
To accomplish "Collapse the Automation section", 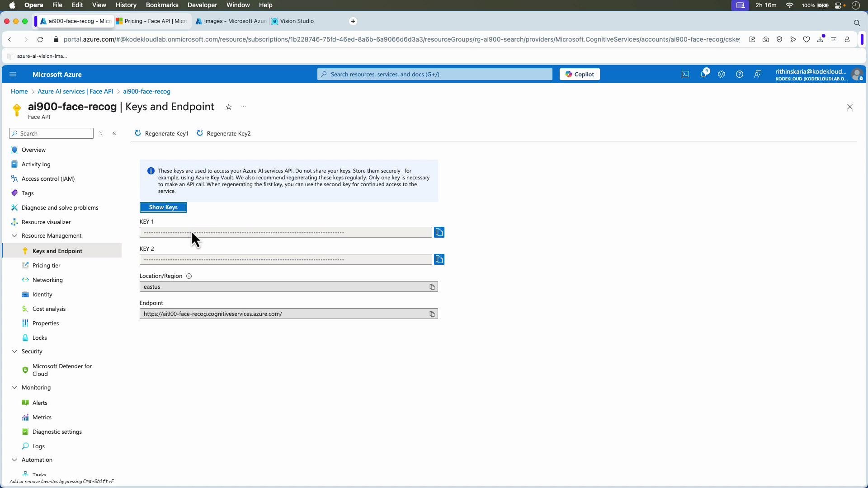I will coord(14,460).
